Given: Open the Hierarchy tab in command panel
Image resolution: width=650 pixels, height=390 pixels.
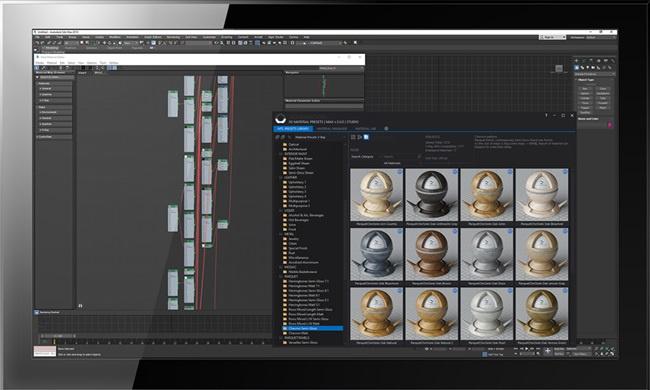Looking at the screenshot, I should click(x=591, y=61).
